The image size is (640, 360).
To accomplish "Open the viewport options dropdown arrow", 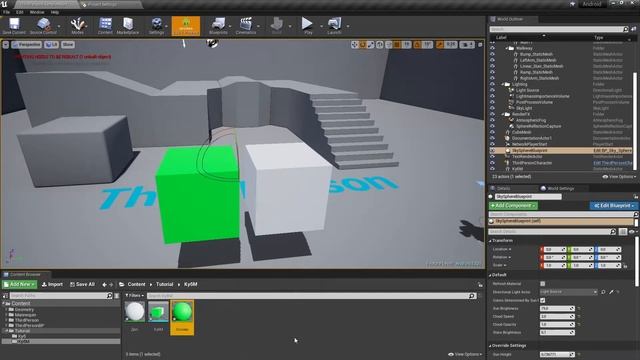I will pos(6,44).
